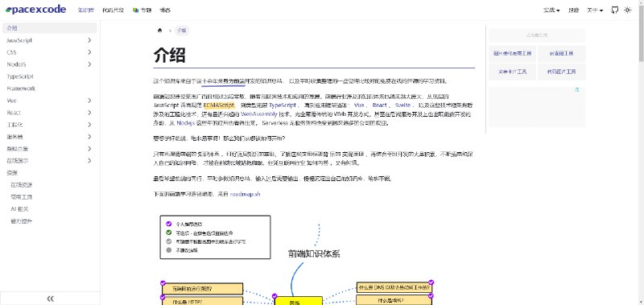Click the 资源 sidebar category
This screenshot has width=644, height=305.
click(50, 173)
